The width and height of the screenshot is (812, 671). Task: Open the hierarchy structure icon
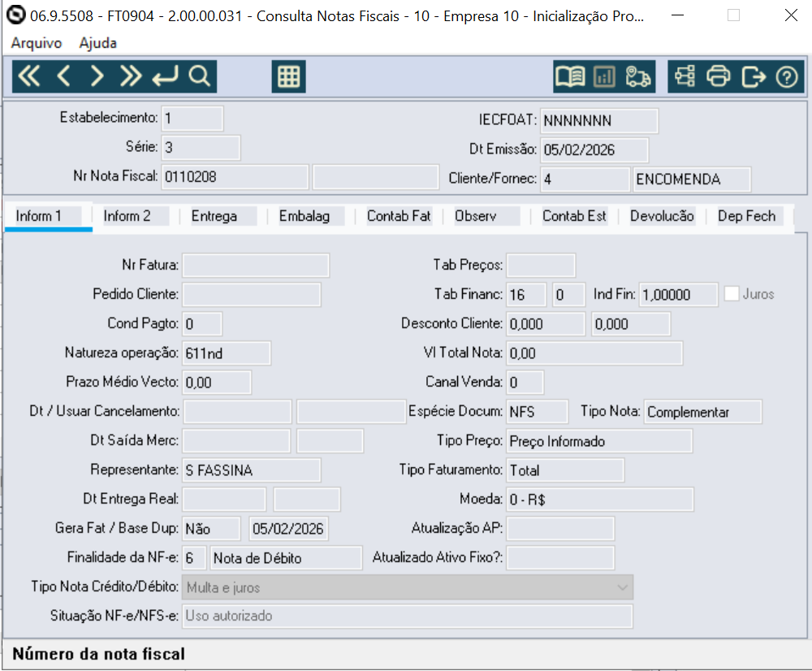(685, 76)
